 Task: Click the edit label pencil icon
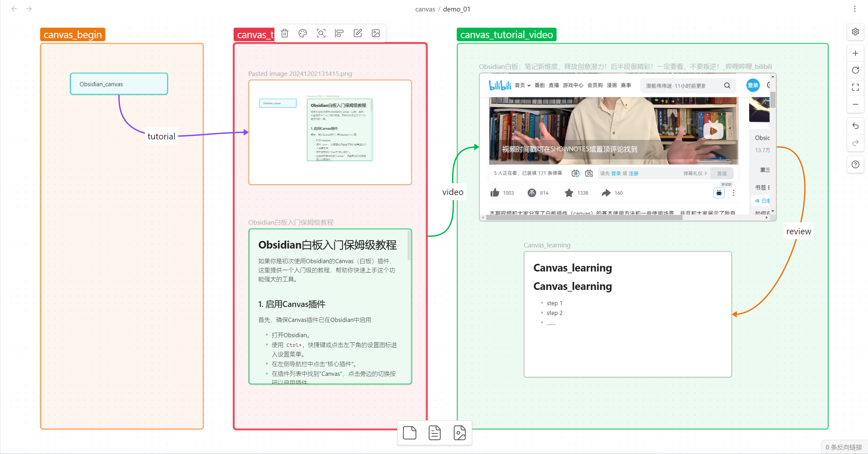click(357, 33)
